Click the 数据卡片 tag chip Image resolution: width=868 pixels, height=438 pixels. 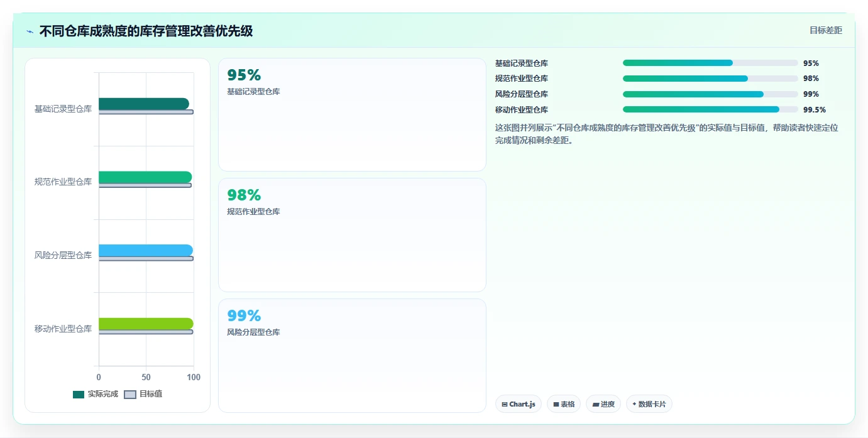649,404
